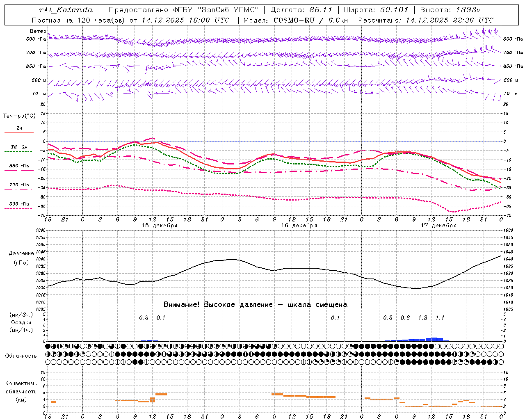Click the 0.6 precipitation value

405,317
